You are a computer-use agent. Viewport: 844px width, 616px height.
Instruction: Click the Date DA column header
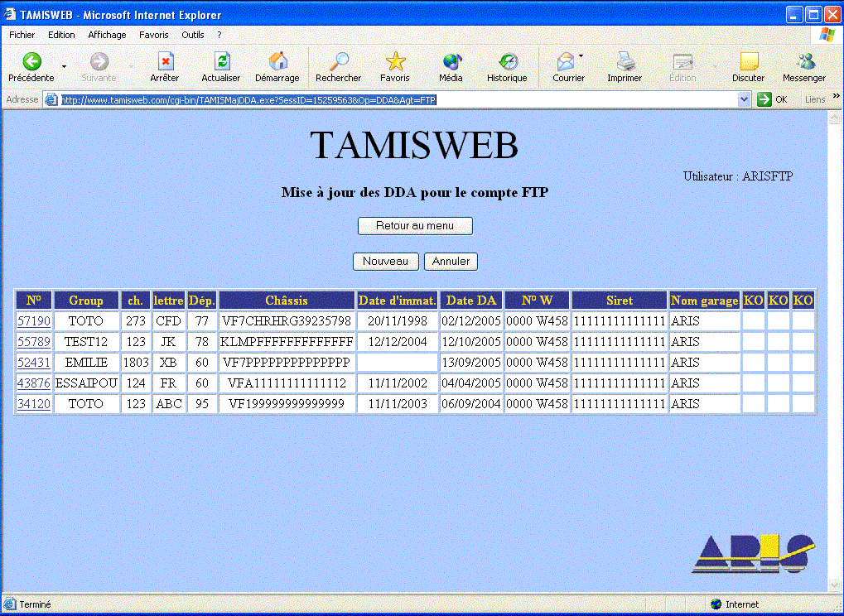471,301
